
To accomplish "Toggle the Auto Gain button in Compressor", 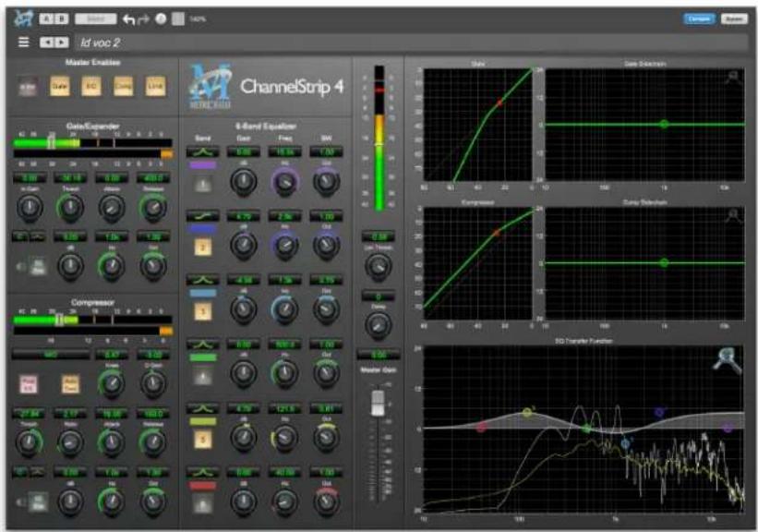I will point(70,384).
